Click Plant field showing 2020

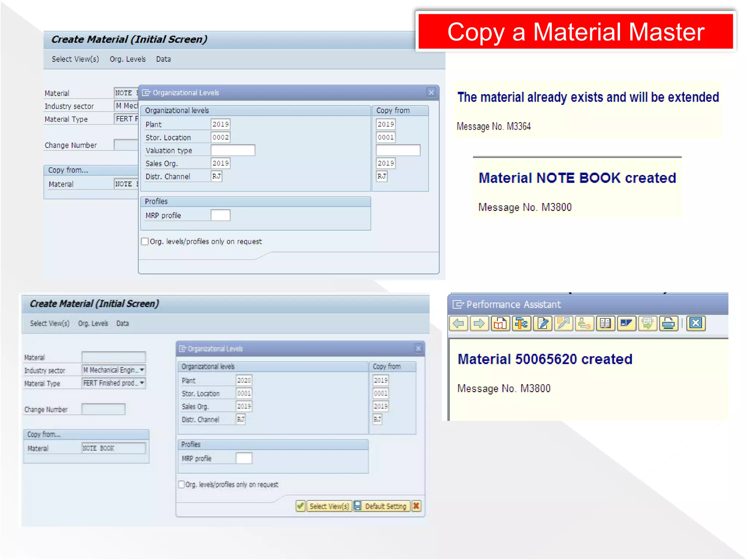click(x=244, y=380)
